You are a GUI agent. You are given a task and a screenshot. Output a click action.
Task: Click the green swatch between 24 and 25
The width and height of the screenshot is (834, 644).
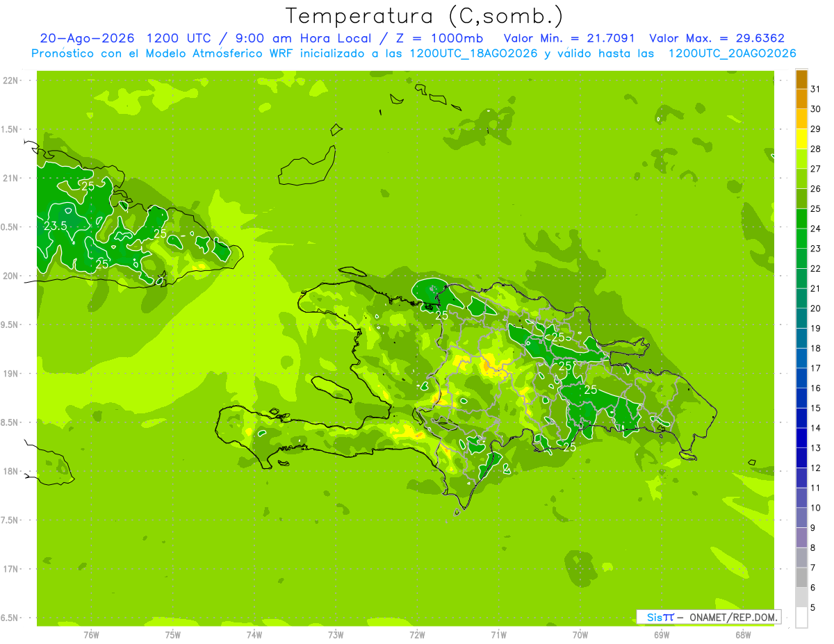801,219
